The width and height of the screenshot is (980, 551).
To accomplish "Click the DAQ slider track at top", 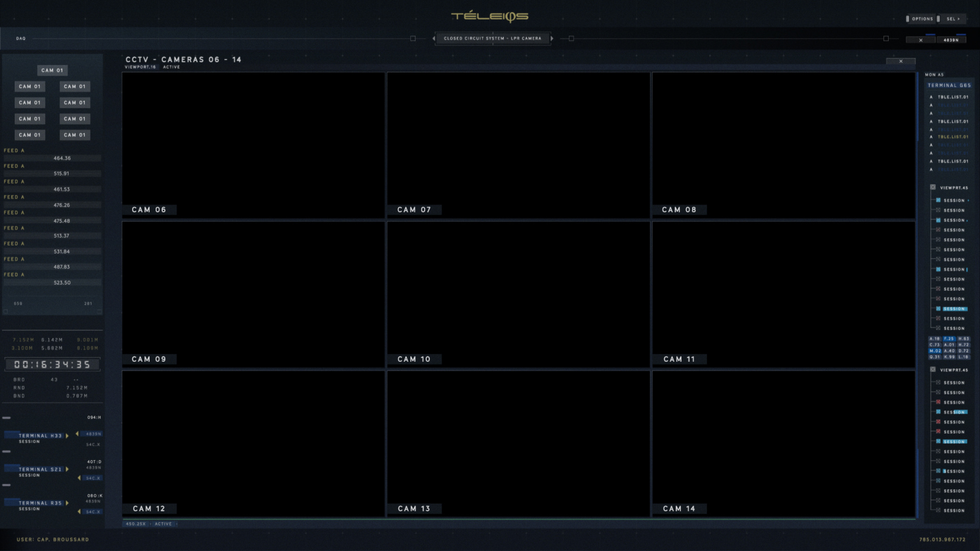I will [219, 38].
